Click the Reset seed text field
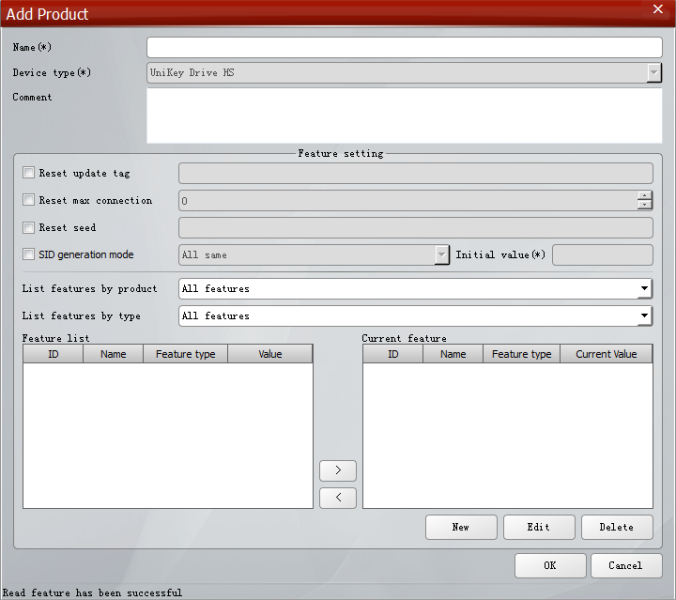 coord(416,228)
